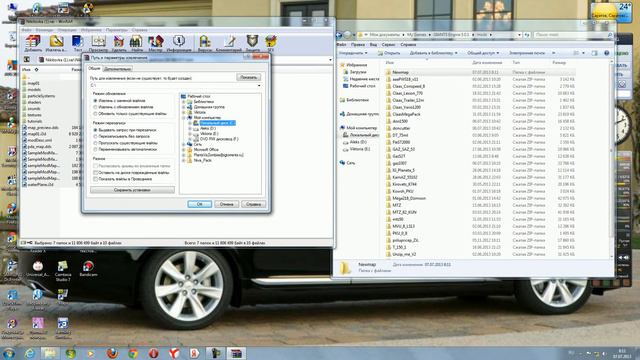Open the Windows Start button

(9, 353)
